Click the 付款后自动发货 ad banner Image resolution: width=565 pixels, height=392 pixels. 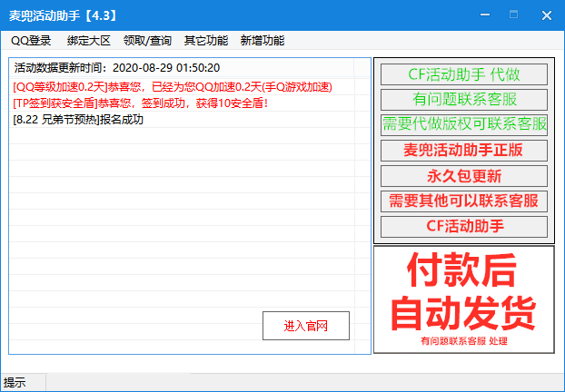(x=463, y=299)
